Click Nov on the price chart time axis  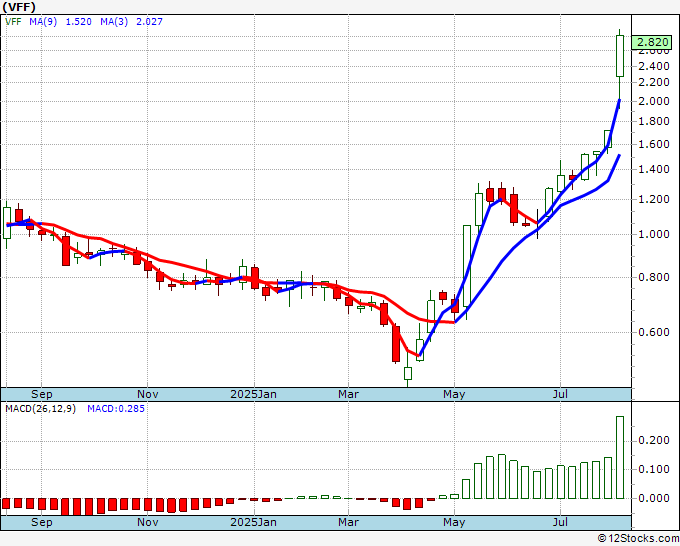pyautogui.click(x=147, y=394)
